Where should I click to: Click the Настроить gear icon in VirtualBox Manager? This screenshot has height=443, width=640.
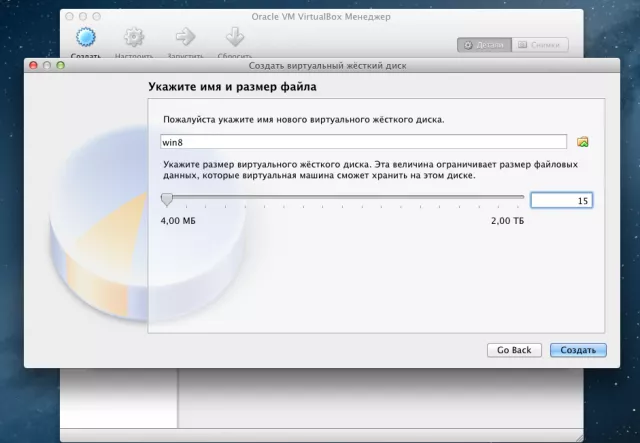134,37
